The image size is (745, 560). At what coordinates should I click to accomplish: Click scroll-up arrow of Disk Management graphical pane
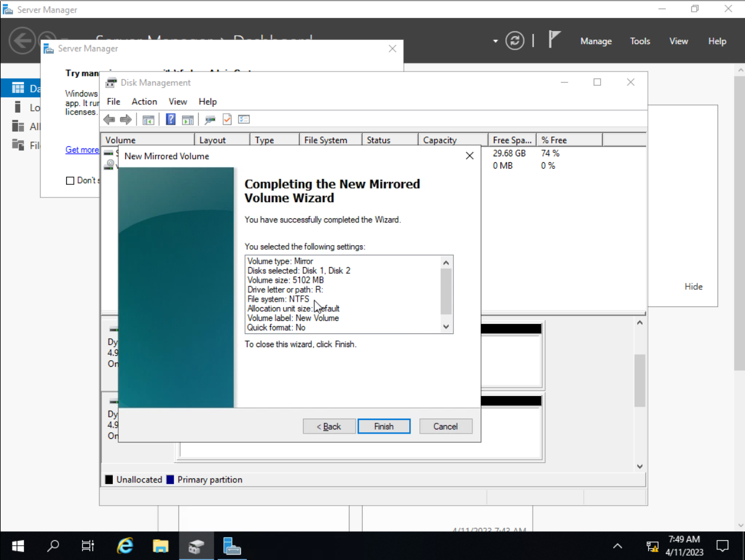tap(639, 323)
